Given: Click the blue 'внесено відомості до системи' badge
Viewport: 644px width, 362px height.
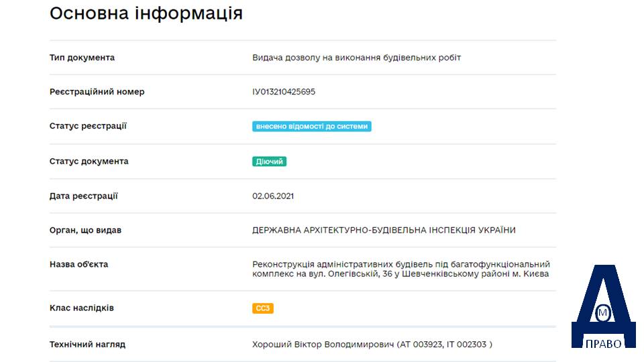Looking at the screenshot, I should (312, 127).
